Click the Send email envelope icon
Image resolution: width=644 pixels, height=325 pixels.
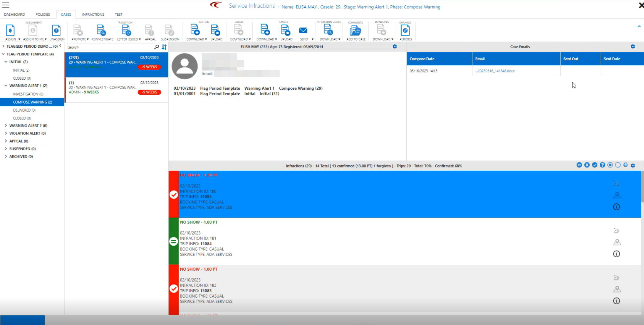(x=304, y=30)
